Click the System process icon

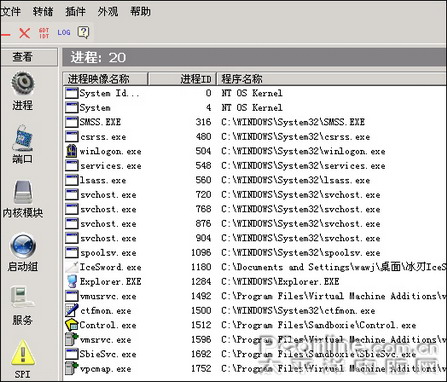coord(71,108)
